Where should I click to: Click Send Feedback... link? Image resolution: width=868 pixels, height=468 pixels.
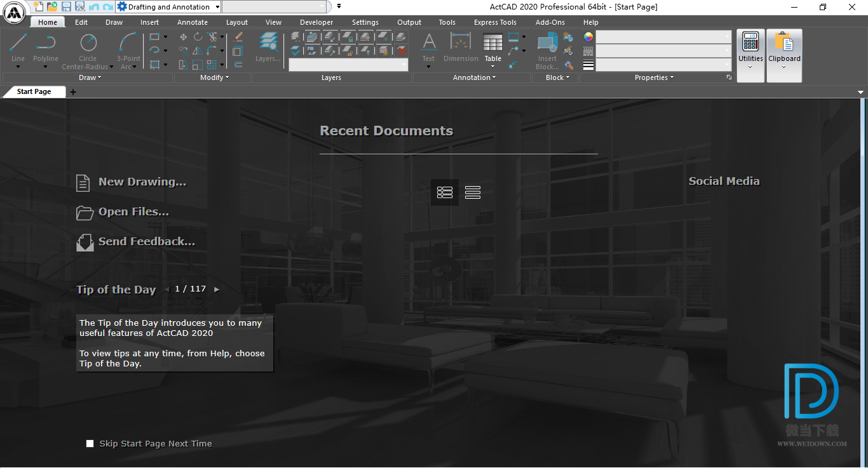(x=136, y=242)
